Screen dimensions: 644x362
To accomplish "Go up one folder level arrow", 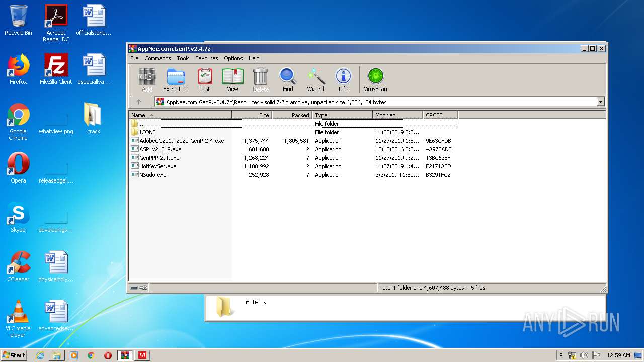I will click(x=139, y=102).
